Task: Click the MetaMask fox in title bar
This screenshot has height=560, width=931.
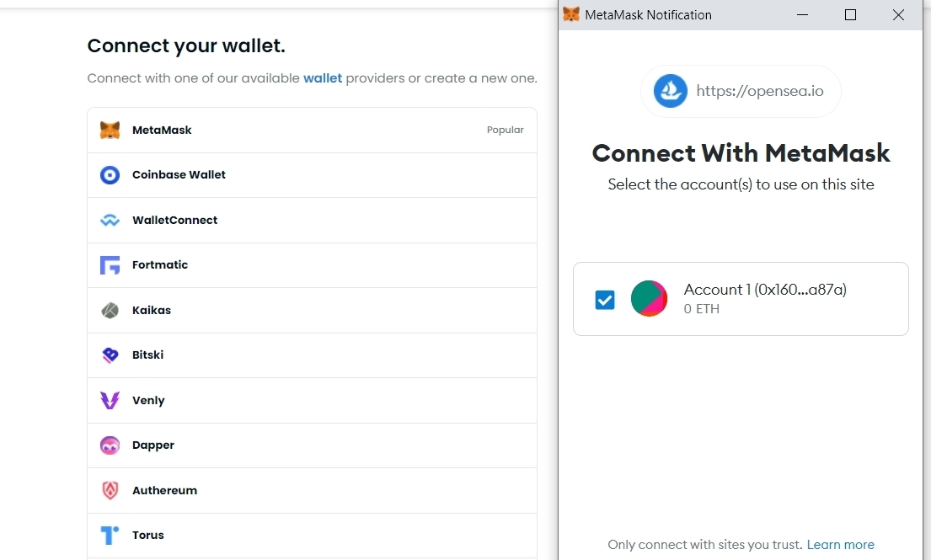Action: coord(571,14)
